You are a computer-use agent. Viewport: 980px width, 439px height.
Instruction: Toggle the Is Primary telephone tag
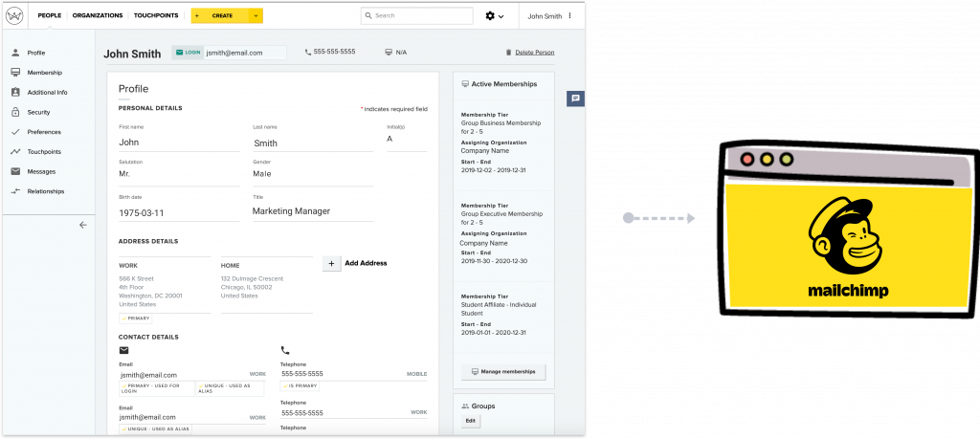coord(301,386)
